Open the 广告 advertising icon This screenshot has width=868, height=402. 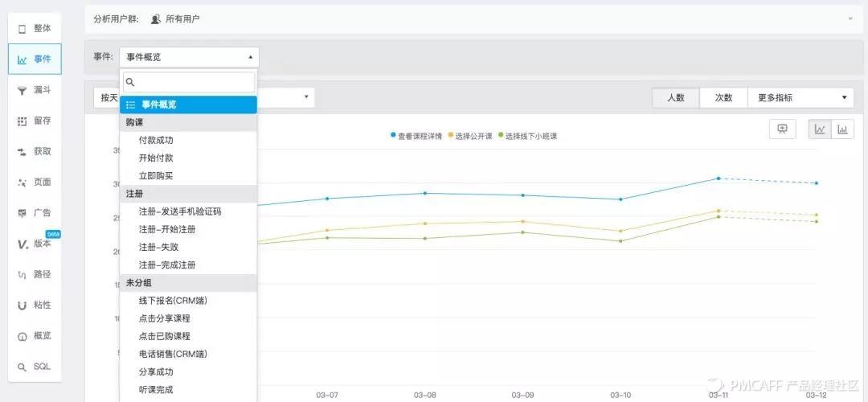(x=23, y=212)
